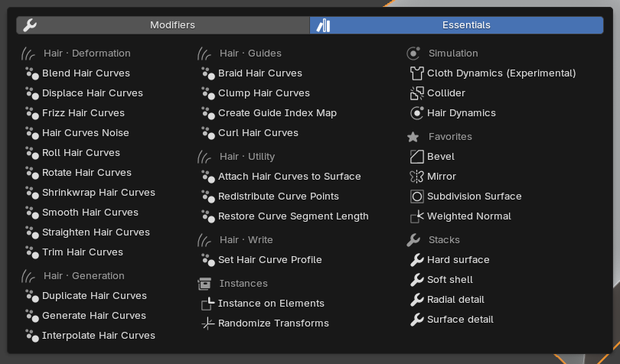This screenshot has height=364, width=620.
Task: Click the Hair Dynamics physics icon
Action: pyautogui.click(x=416, y=113)
